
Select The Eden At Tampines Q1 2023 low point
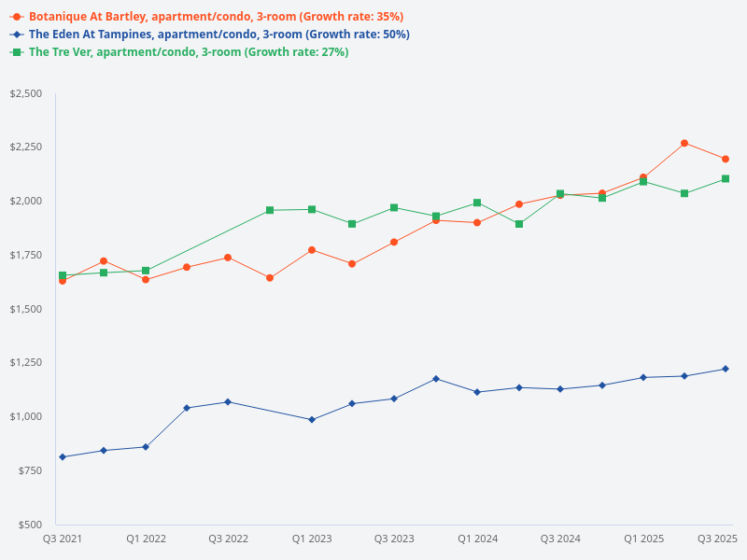[311, 419]
